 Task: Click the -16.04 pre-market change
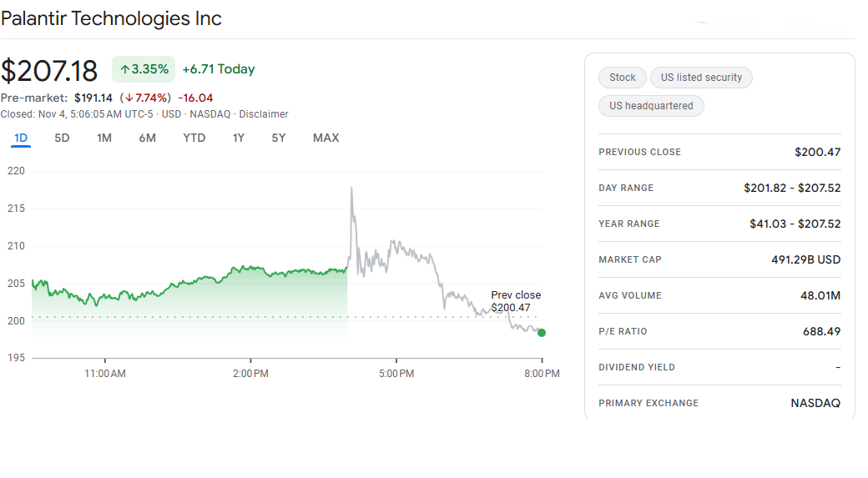(195, 98)
